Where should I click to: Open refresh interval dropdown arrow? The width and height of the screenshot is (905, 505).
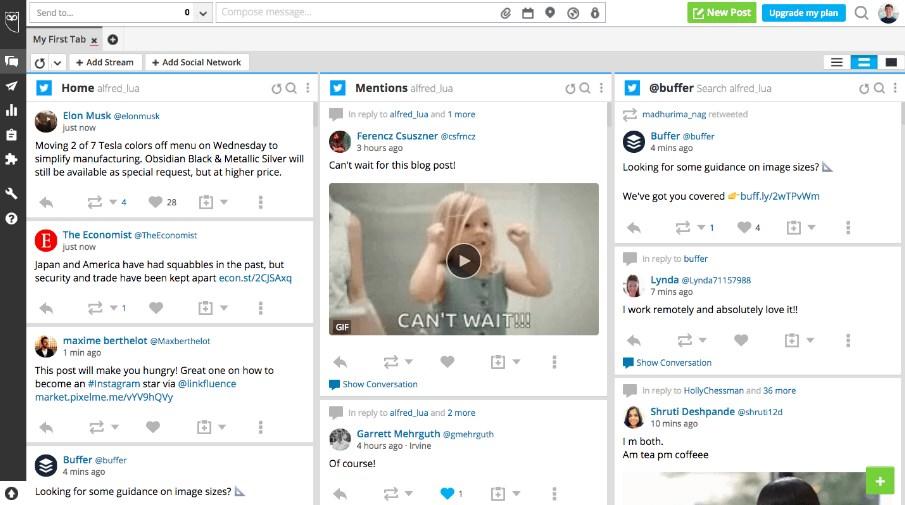click(57, 62)
